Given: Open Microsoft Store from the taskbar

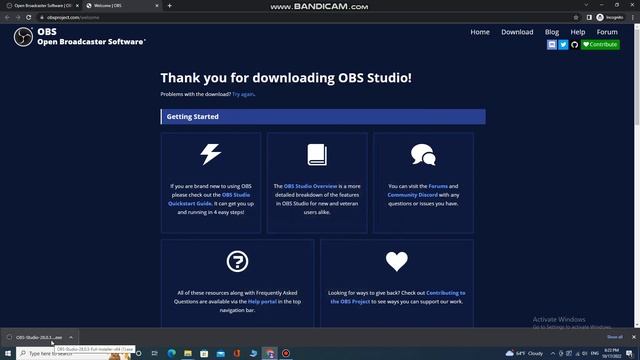Looking at the screenshot, I should click(204, 353).
